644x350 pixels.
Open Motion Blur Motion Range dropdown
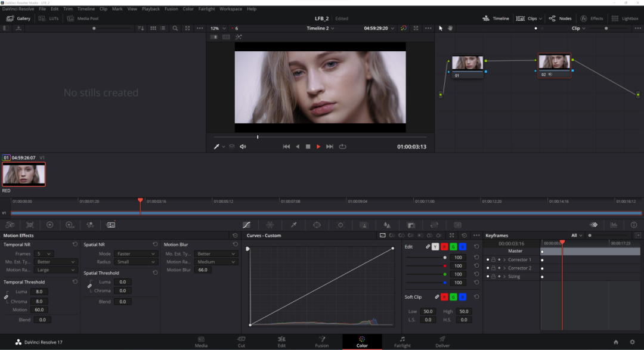point(216,262)
